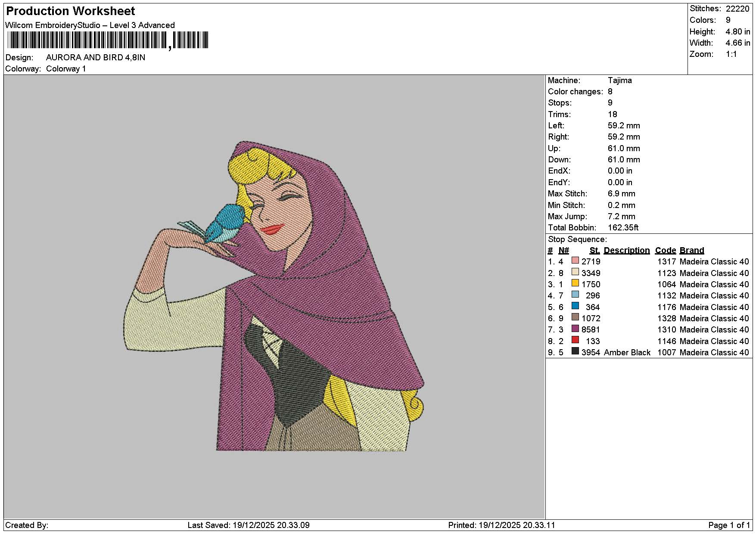Click the EndX value '0.00 in'

(620, 171)
